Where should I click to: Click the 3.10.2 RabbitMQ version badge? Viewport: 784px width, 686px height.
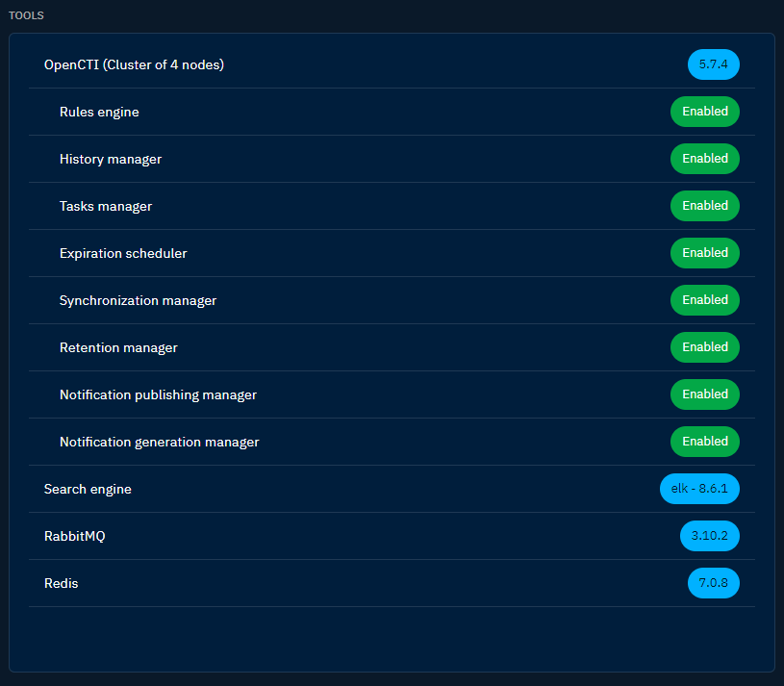click(710, 536)
